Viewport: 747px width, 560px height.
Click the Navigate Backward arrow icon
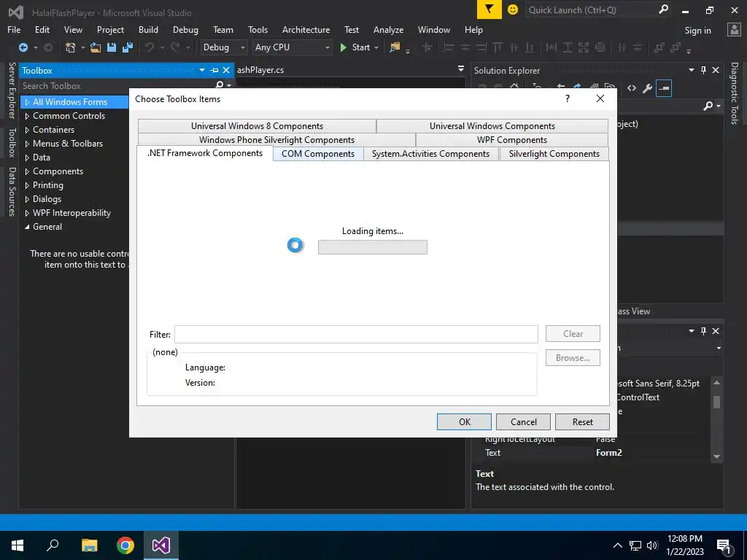pyautogui.click(x=23, y=47)
